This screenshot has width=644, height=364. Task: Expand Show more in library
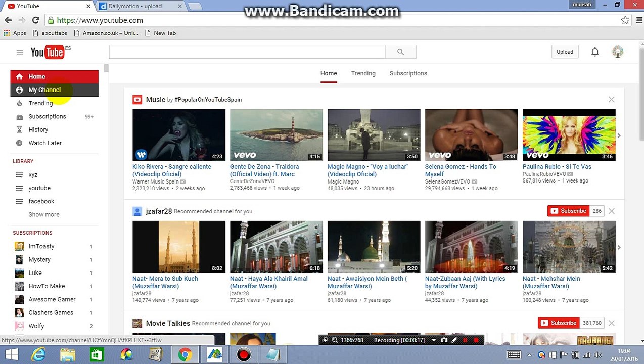(44, 214)
